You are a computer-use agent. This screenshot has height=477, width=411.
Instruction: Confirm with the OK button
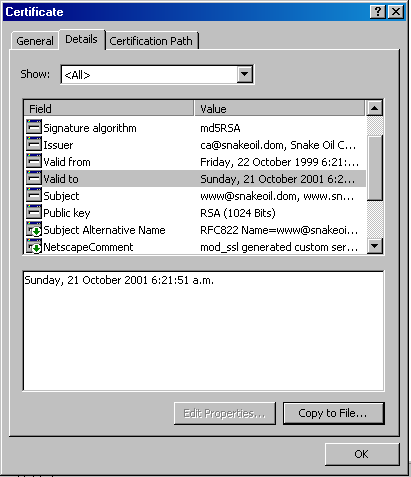click(362, 454)
